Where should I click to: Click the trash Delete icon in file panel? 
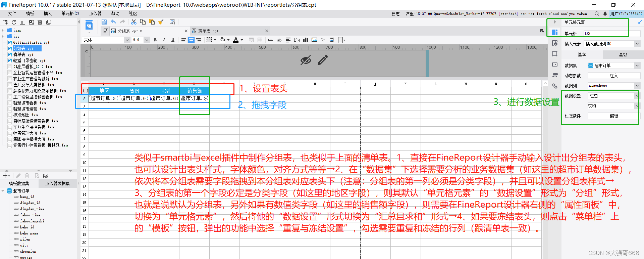pyautogui.click(x=40, y=22)
